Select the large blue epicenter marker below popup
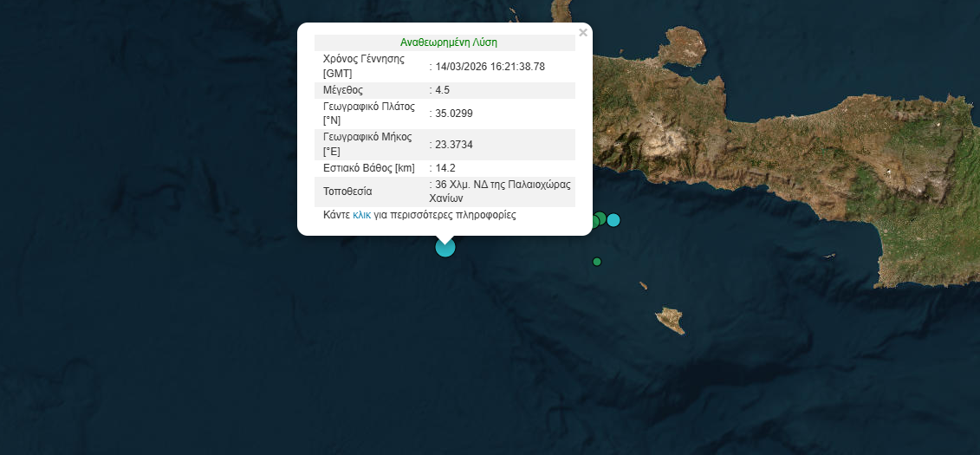 445,247
